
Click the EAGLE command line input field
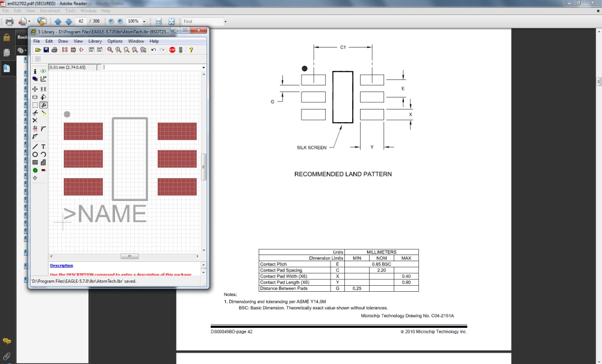pos(152,67)
